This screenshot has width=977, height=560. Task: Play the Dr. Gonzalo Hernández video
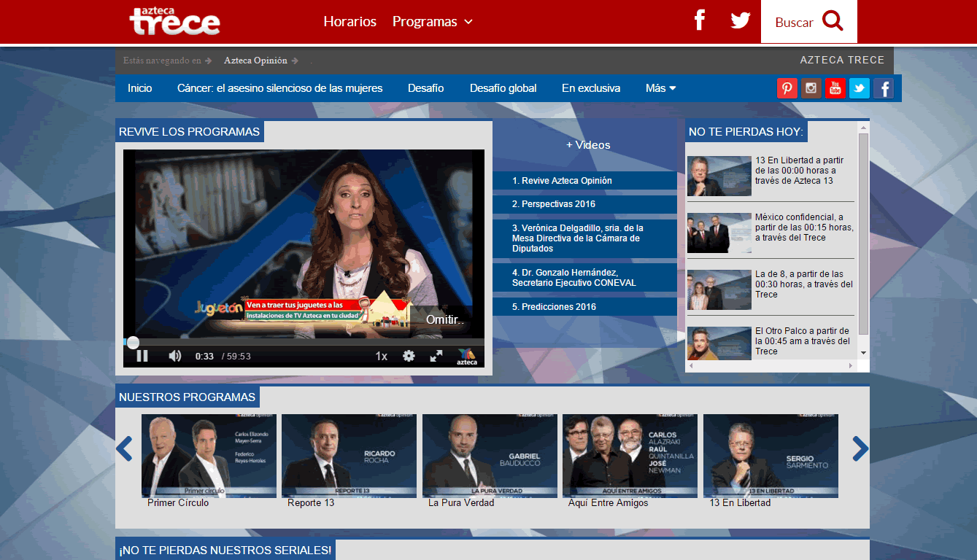584,278
